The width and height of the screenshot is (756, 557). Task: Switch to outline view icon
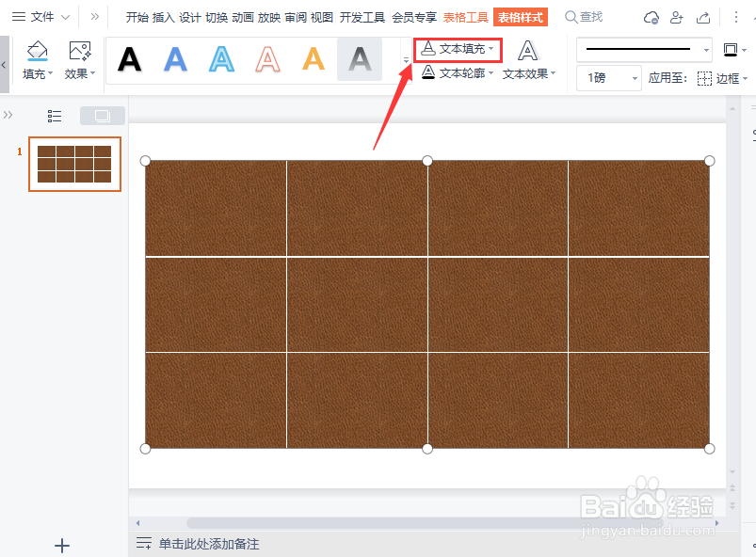55,116
